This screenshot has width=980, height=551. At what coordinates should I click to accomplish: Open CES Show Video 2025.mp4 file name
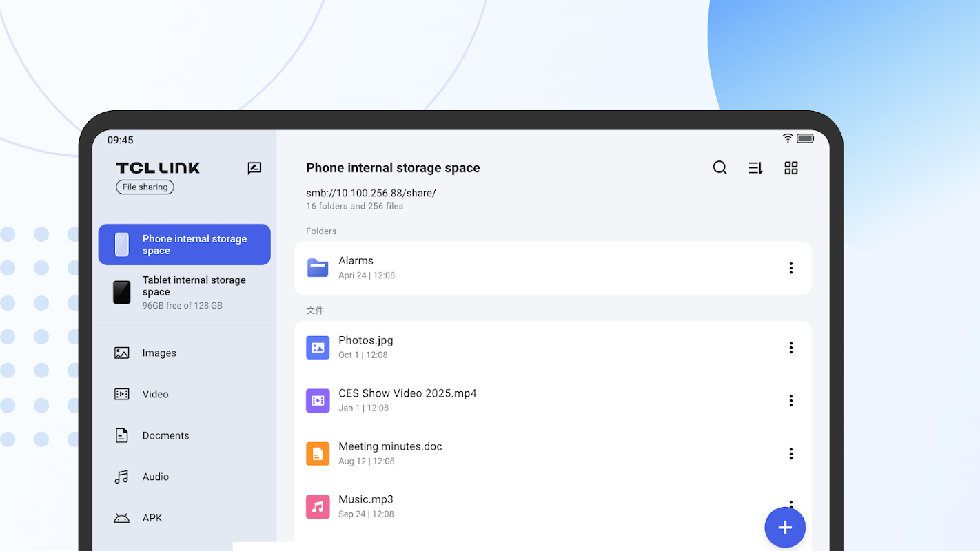coord(407,393)
